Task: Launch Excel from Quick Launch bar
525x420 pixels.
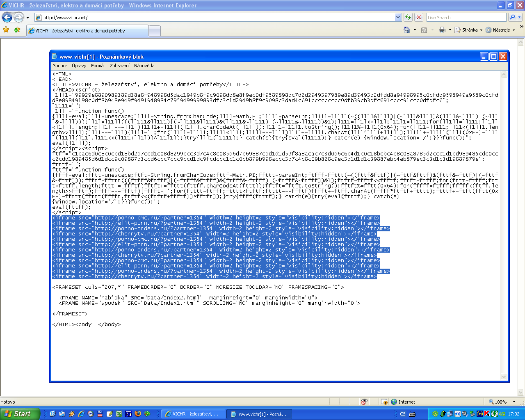Action: pos(119,414)
